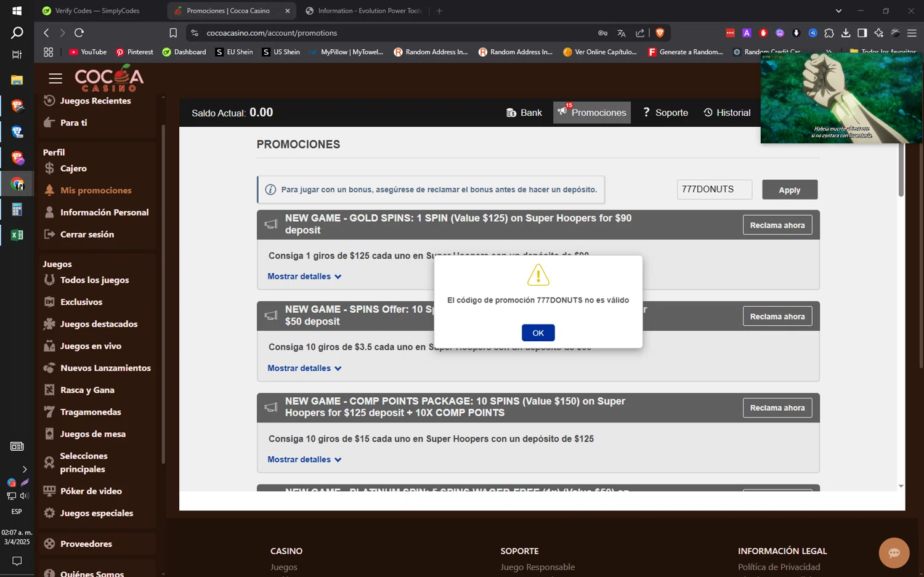
Task: Open Windows search
Action: click(17, 33)
